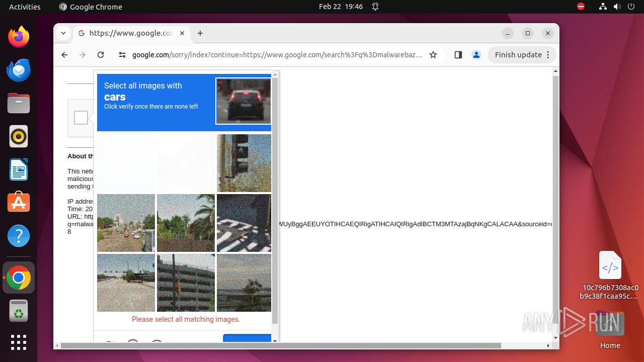
Task: Click the horizontal scrollbar at page bottom
Action: [281, 345]
